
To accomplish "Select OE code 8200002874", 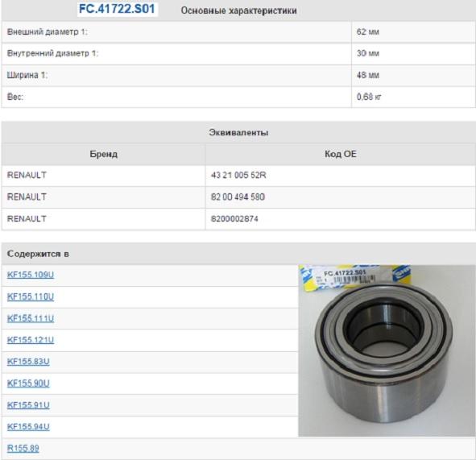I will click(234, 219).
